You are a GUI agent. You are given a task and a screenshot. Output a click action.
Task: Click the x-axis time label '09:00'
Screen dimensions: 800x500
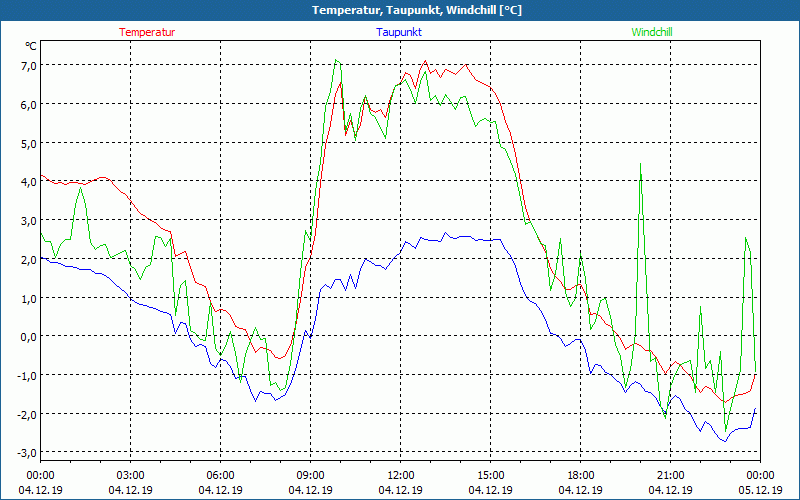310,476
